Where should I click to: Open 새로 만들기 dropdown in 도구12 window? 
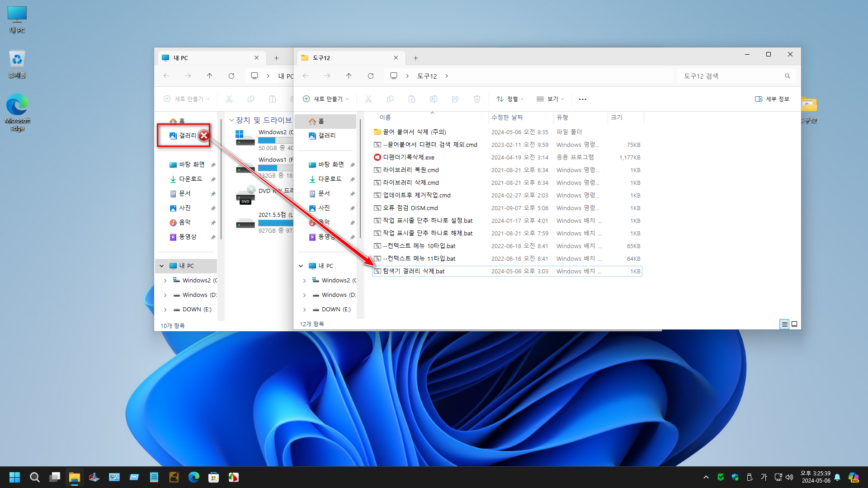[326, 99]
